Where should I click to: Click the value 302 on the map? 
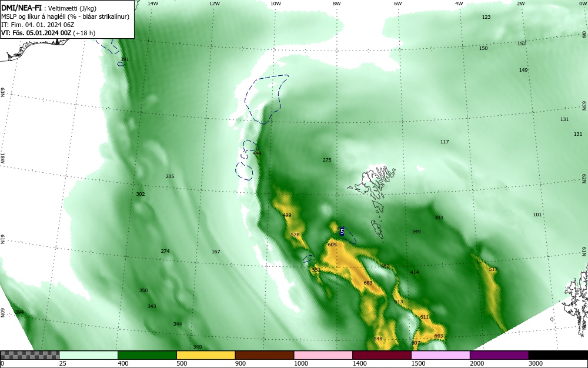click(141, 194)
